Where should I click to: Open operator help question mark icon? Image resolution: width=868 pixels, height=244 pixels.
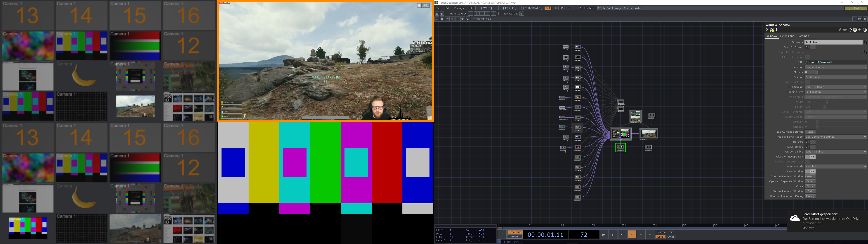pos(767,30)
